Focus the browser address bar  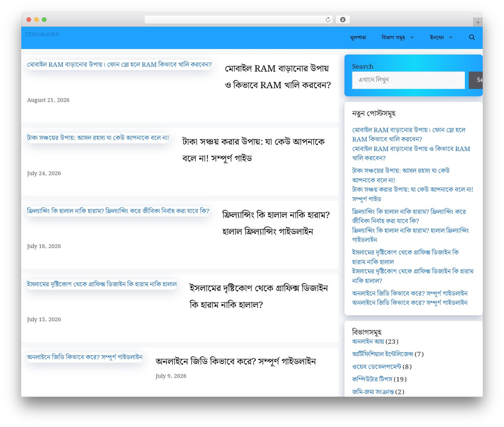[x=238, y=20]
